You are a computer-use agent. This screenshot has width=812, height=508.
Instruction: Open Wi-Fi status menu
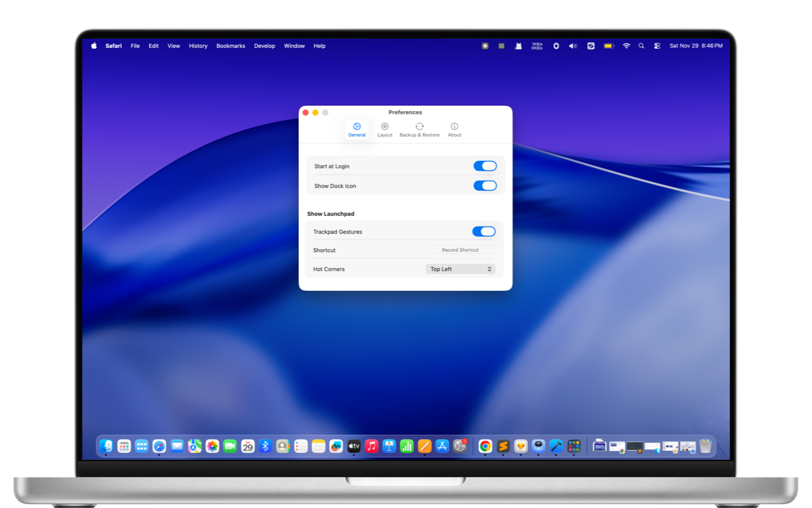pos(626,46)
